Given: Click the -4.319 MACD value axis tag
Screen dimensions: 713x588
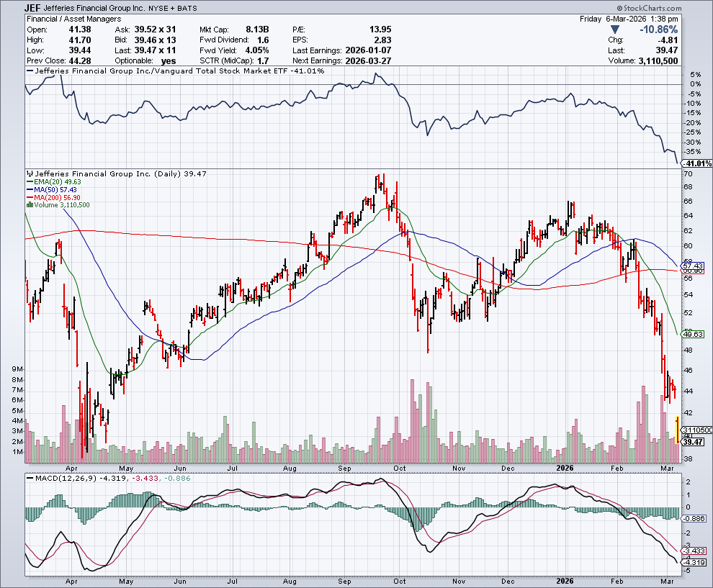Looking at the screenshot, I should (696, 562).
